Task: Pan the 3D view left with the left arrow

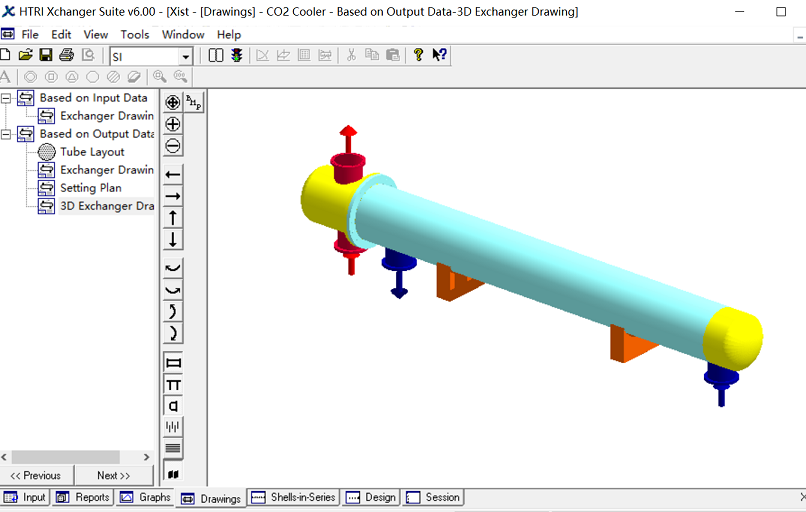Action: (x=173, y=175)
